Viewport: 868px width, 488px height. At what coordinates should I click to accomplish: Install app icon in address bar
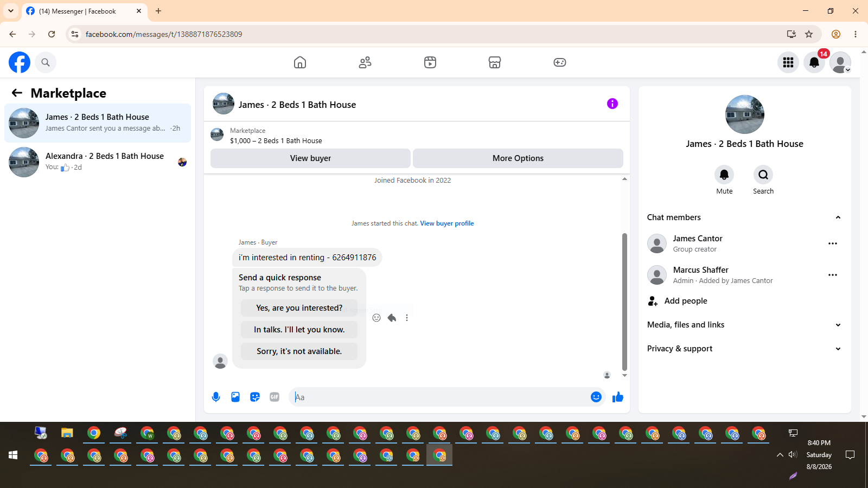(792, 34)
